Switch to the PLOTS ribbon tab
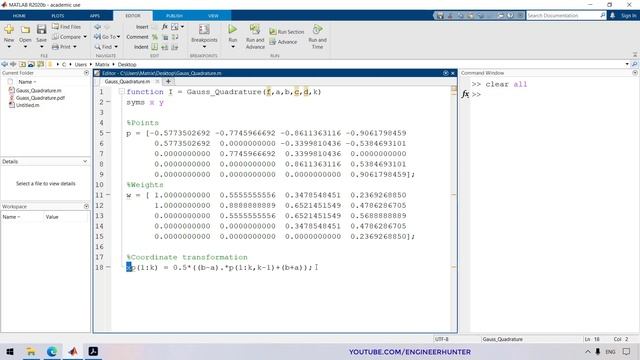This screenshot has width=640, height=360. click(x=58, y=16)
